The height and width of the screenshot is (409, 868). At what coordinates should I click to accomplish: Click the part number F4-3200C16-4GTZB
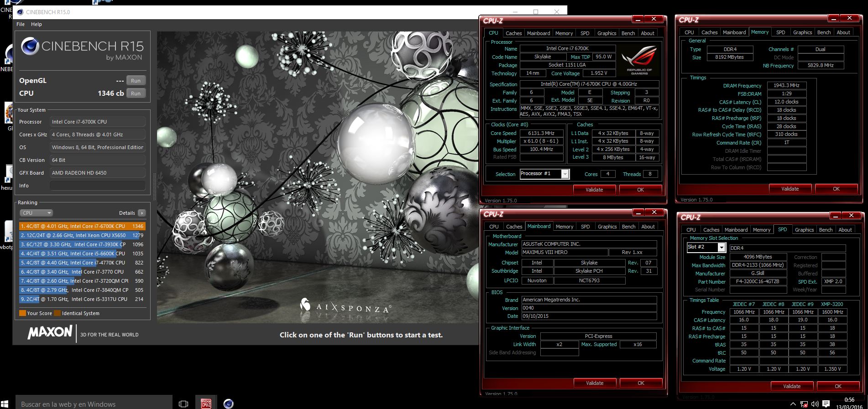(x=758, y=282)
